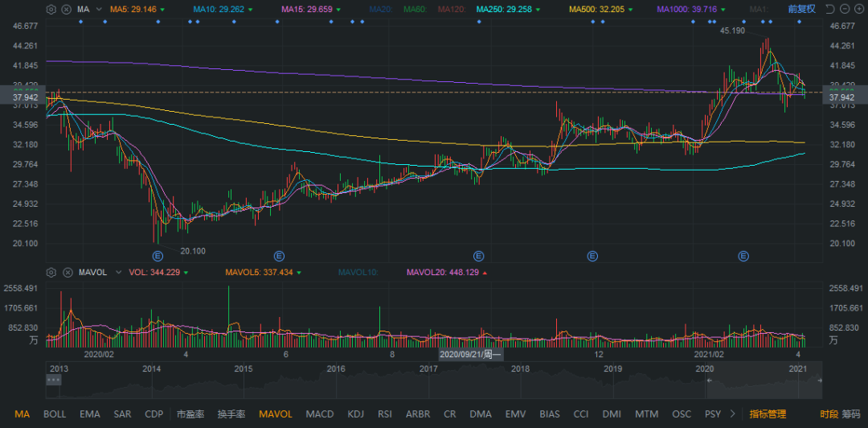Select the MTM indicator tab
Screen dimensions: 868x428
click(x=646, y=414)
